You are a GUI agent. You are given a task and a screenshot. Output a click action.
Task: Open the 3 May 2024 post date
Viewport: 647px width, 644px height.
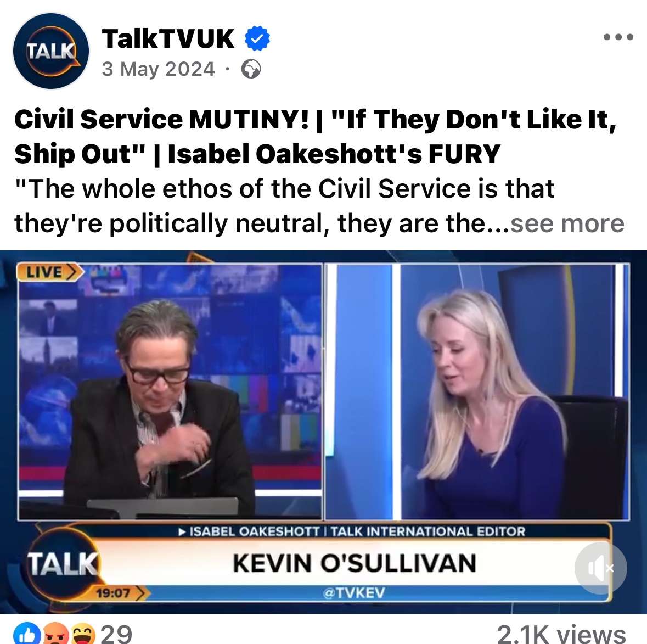point(159,69)
